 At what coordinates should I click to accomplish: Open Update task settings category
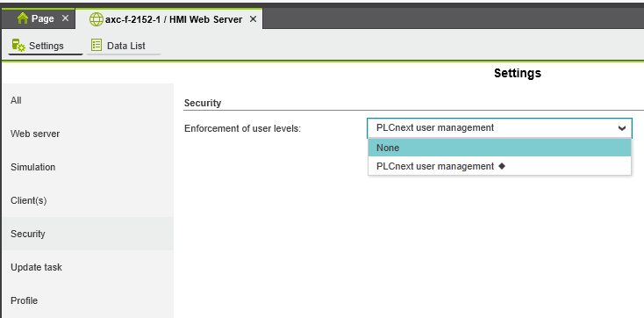88,267
